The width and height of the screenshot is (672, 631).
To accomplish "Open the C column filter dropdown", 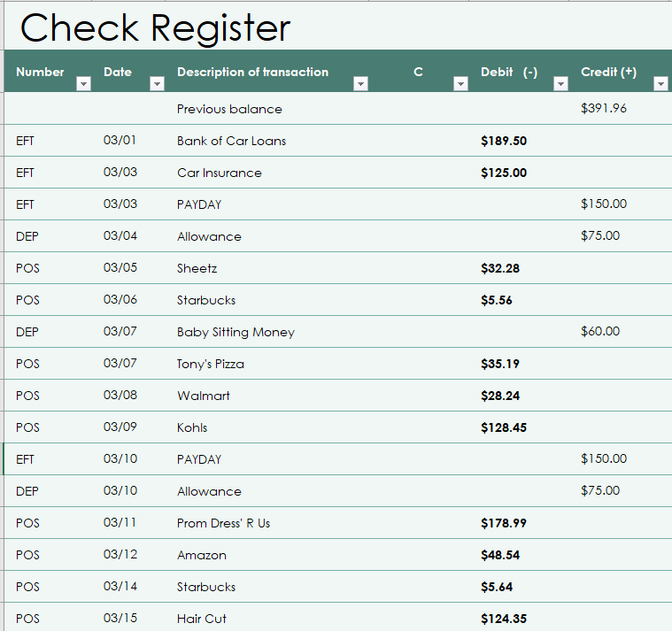I will [460, 83].
